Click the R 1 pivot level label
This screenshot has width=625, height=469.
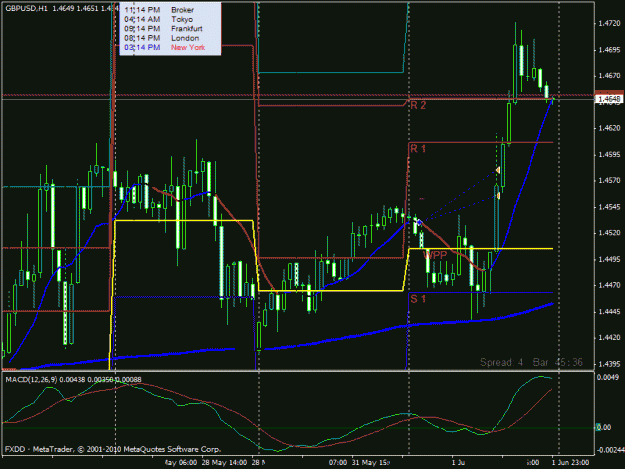(x=418, y=149)
